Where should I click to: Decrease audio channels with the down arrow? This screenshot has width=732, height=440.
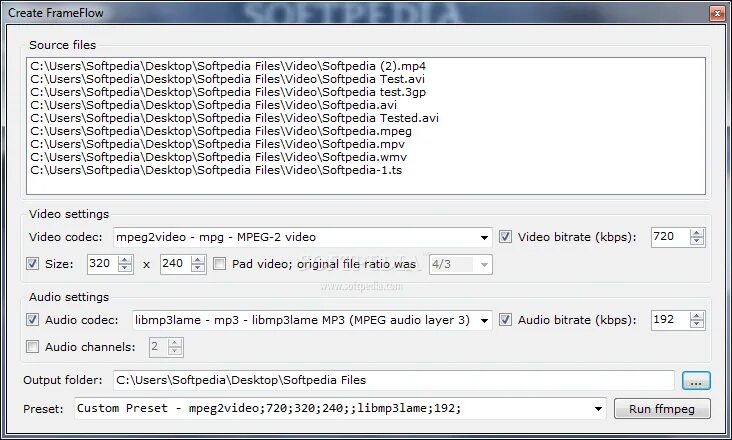tap(175, 351)
